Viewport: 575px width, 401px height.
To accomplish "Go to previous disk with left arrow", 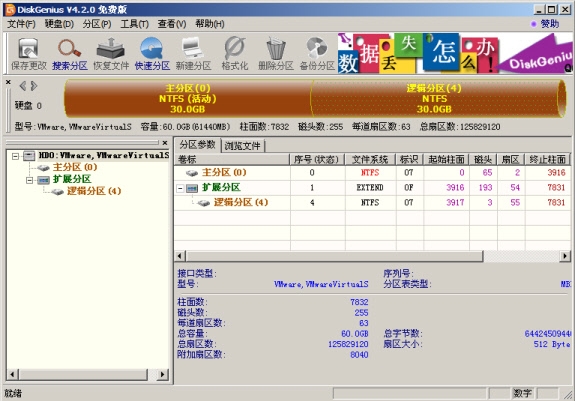I will pos(23,86).
